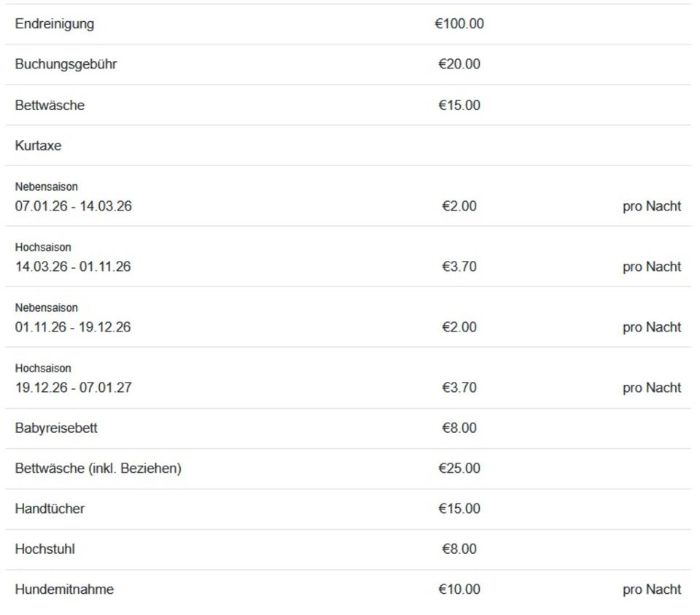
Task: Select the €10.00 Hundemitnahme price
Action: [x=459, y=589]
